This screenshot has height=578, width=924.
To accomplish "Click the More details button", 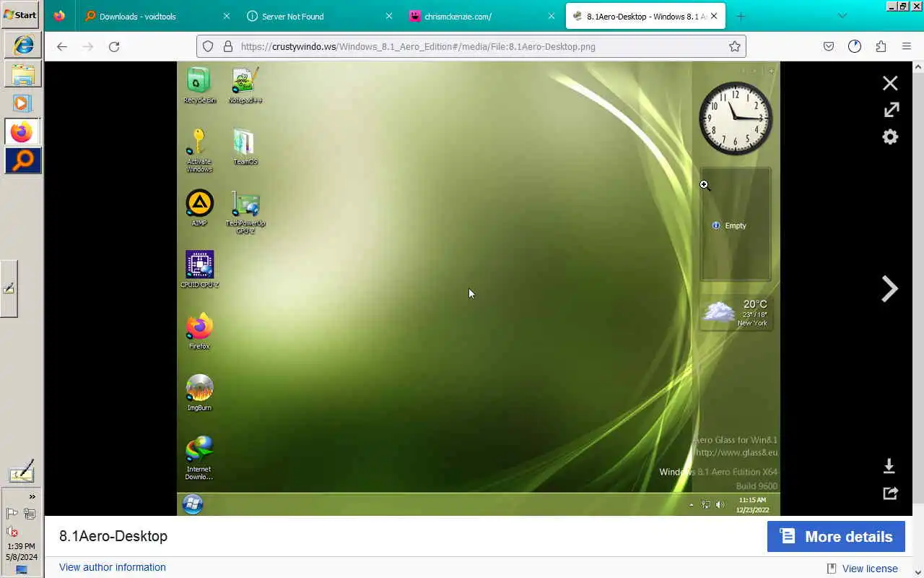I will tap(836, 537).
